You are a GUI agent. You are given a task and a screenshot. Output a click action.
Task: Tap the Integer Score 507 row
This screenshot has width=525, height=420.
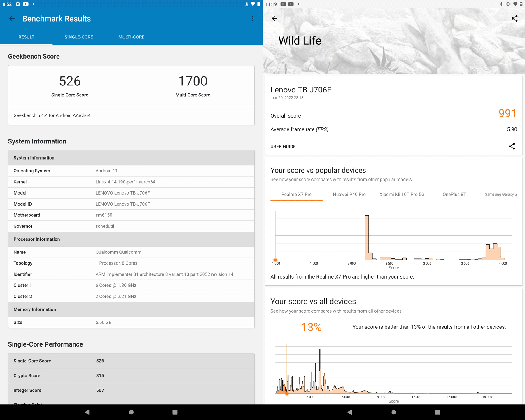pyautogui.click(x=131, y=390)
